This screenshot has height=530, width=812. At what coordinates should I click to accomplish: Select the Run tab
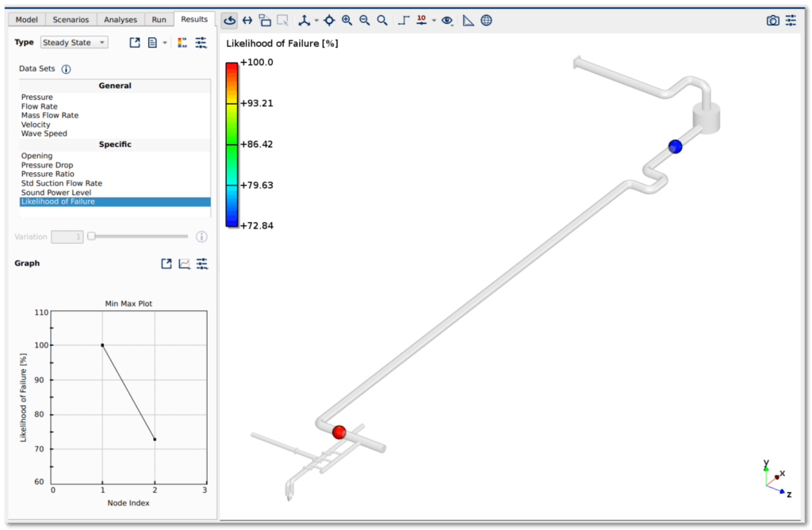point(159,20)
